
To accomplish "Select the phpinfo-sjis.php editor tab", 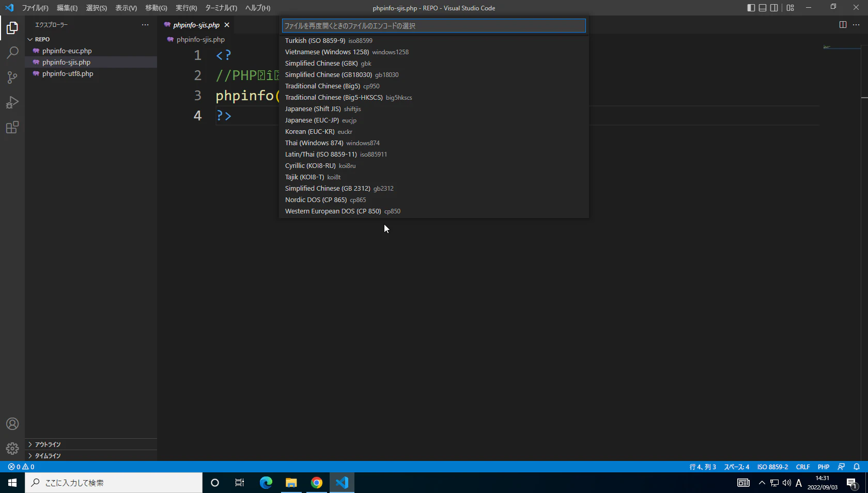I will click(196, 25).
